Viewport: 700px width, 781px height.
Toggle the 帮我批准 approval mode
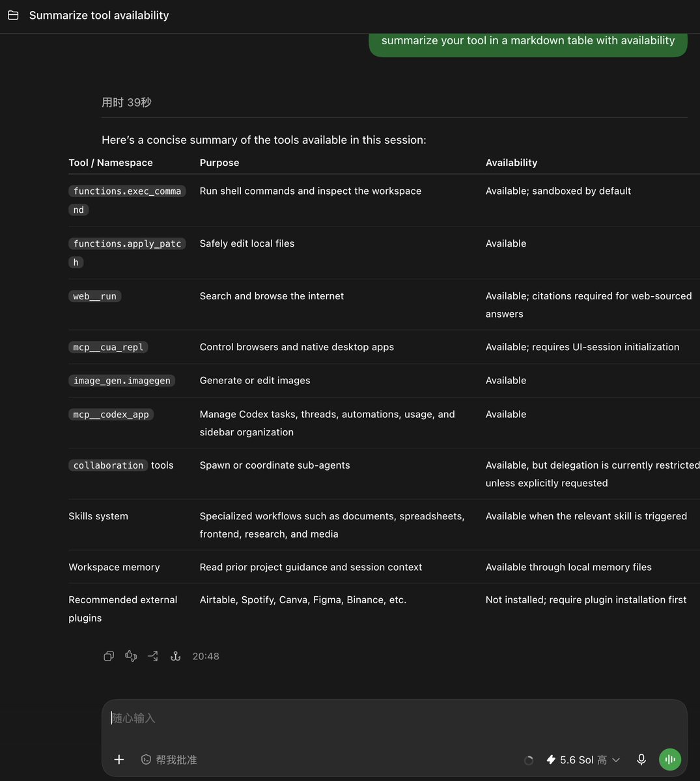169,760
